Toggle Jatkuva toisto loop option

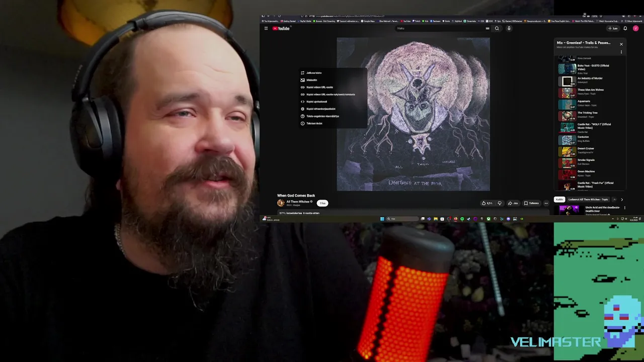point(332,73)
